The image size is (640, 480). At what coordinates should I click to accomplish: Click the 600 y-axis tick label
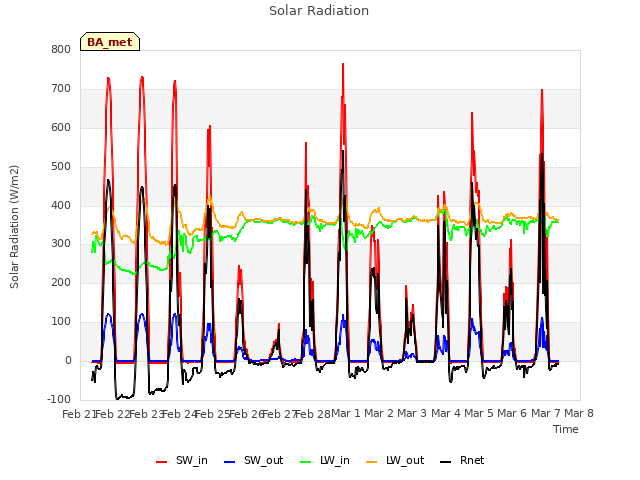tap(61, 127)
